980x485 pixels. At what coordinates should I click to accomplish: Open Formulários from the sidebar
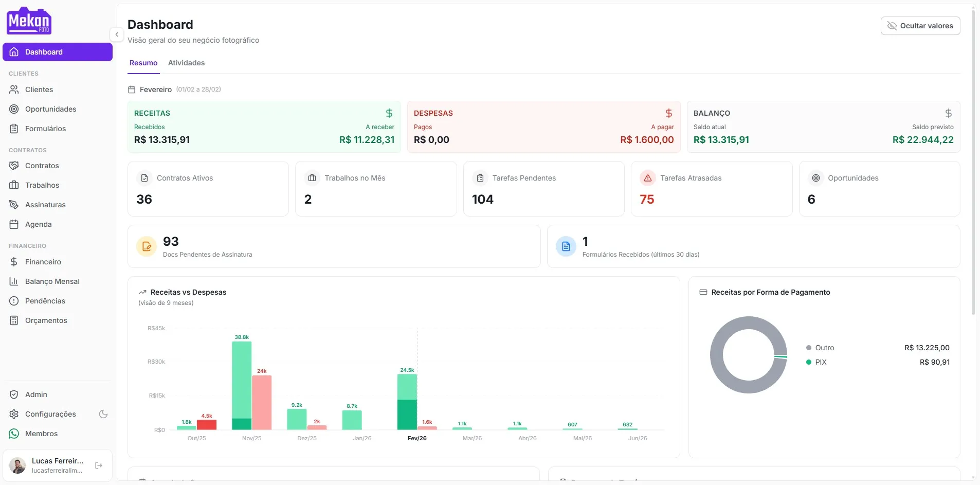click(x=45, y=128)
